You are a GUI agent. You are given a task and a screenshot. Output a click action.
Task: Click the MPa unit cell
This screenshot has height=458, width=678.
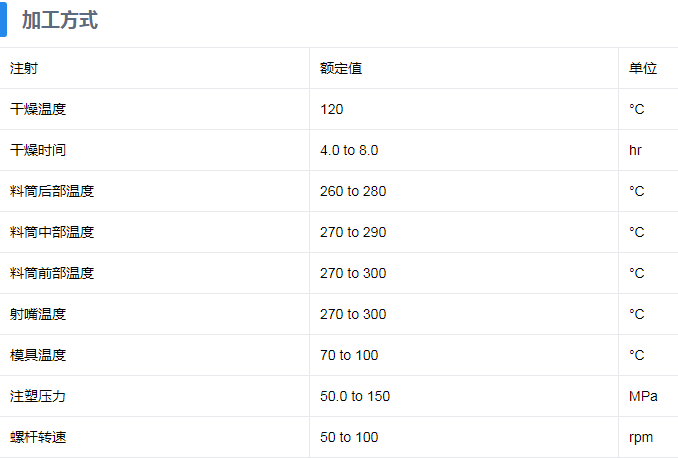click(x=643, y=396)
